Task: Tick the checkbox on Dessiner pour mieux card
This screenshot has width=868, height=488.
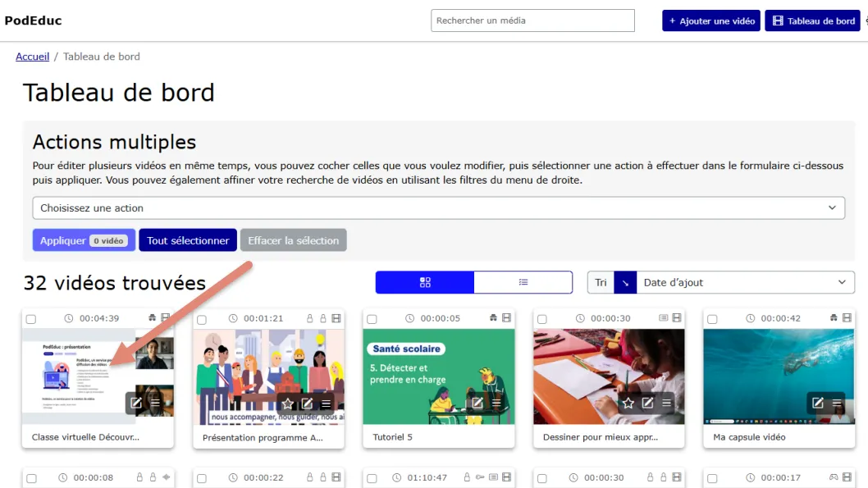Action: click(x=542, y=319)
